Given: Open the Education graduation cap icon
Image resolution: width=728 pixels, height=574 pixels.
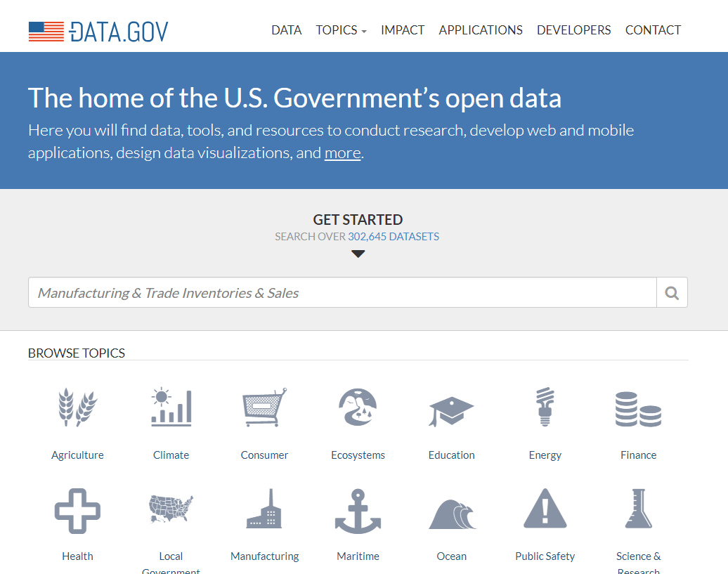Looking at the screenshot, I should [451, 411].
